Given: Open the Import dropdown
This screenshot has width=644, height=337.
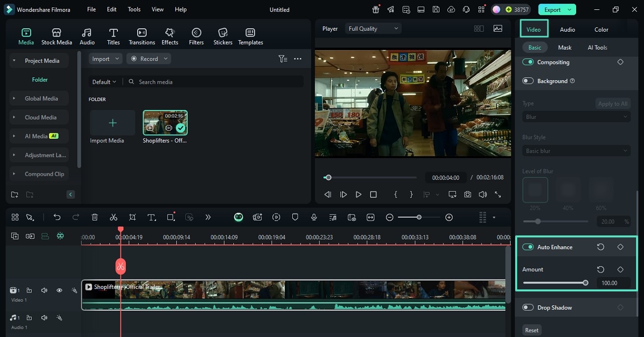Looking at the screenshot, I should tap(106, 58).
